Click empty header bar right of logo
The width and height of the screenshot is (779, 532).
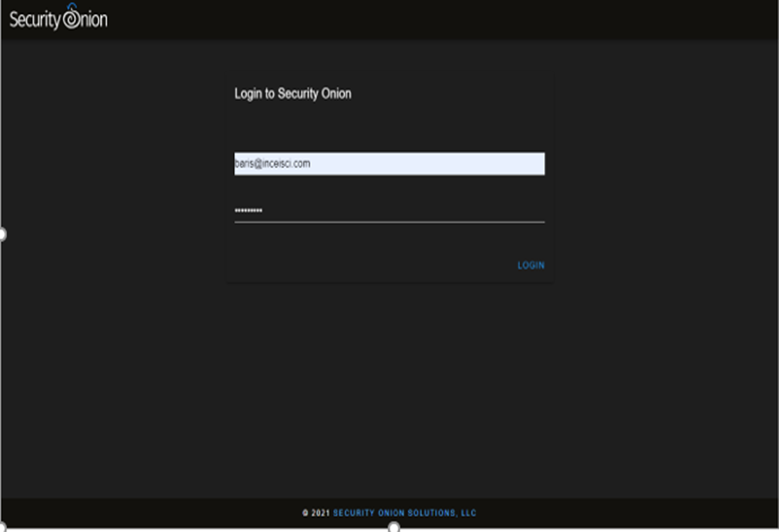coord(447,20)
